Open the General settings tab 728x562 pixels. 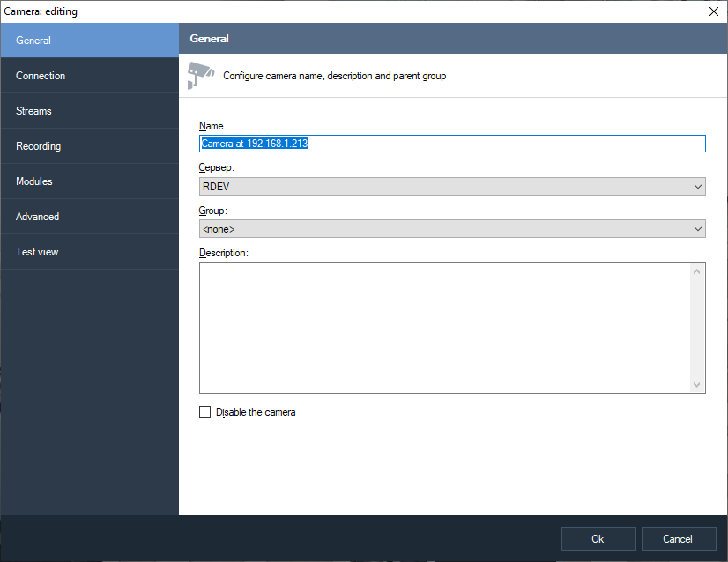89,41
